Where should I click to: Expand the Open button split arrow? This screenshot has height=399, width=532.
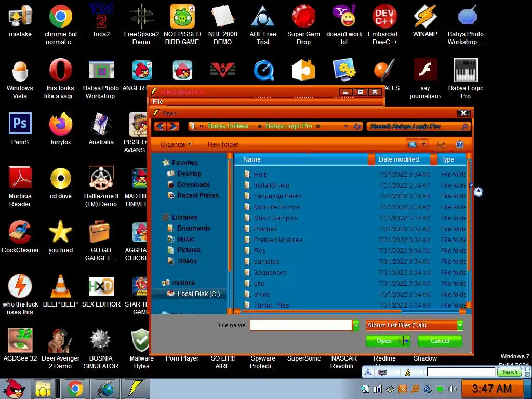(x=406, y=341)
